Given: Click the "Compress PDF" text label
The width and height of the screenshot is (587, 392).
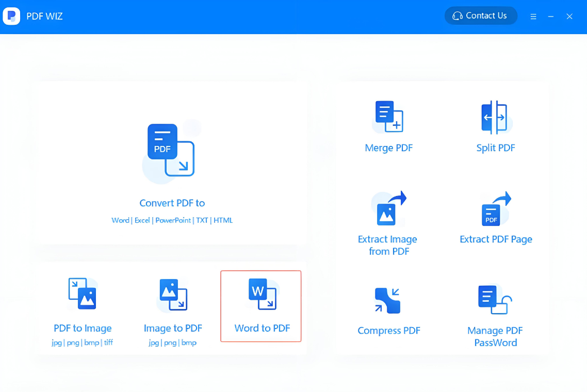Looking at the screenshot, I should 389,331.
